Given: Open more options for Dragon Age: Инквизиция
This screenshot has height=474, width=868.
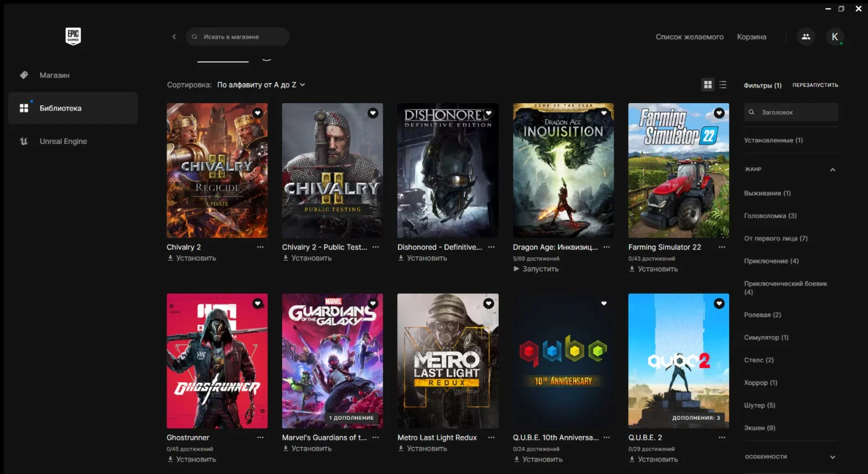Looking at the screenshot, I should (607, 247).
